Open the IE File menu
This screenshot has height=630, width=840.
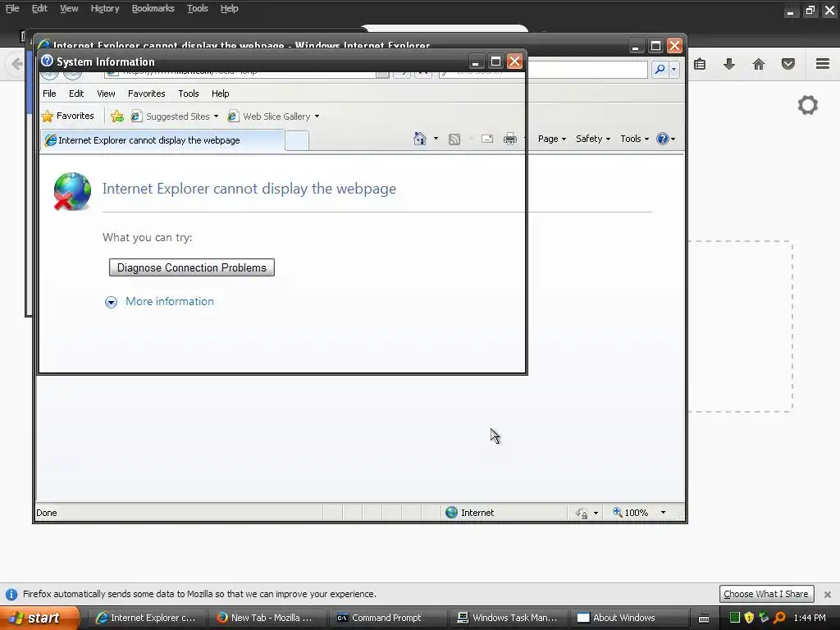coord(49,94)
